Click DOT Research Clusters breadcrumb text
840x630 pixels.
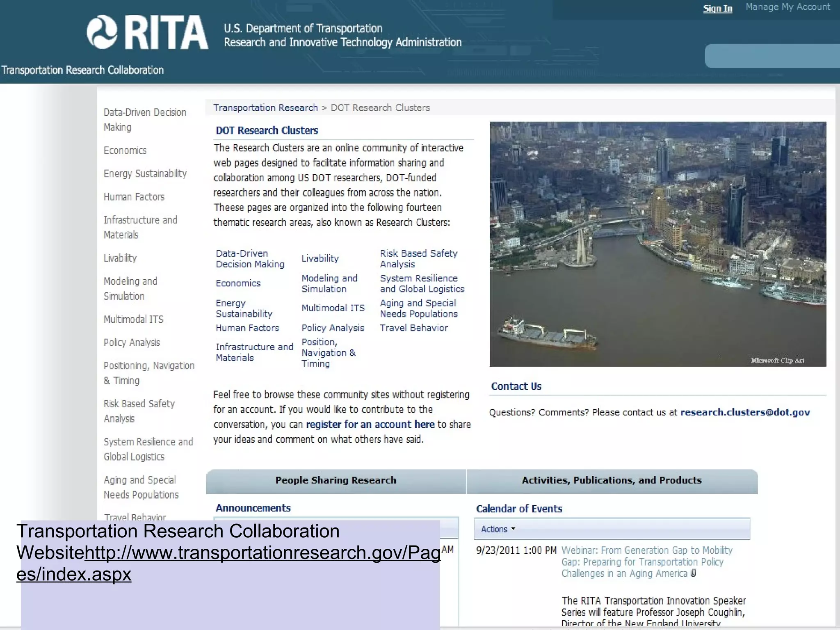[x=380, y=108]
